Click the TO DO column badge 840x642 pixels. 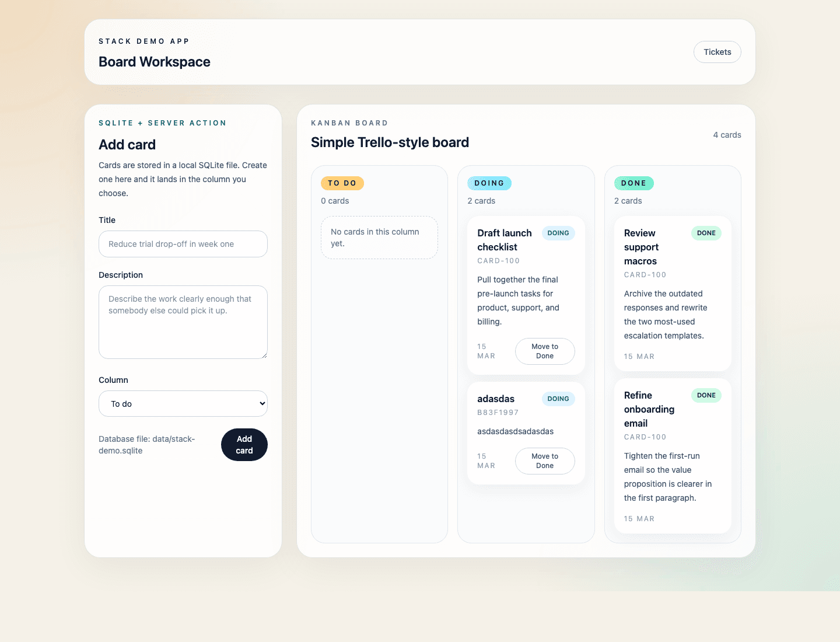click(342, 183)
